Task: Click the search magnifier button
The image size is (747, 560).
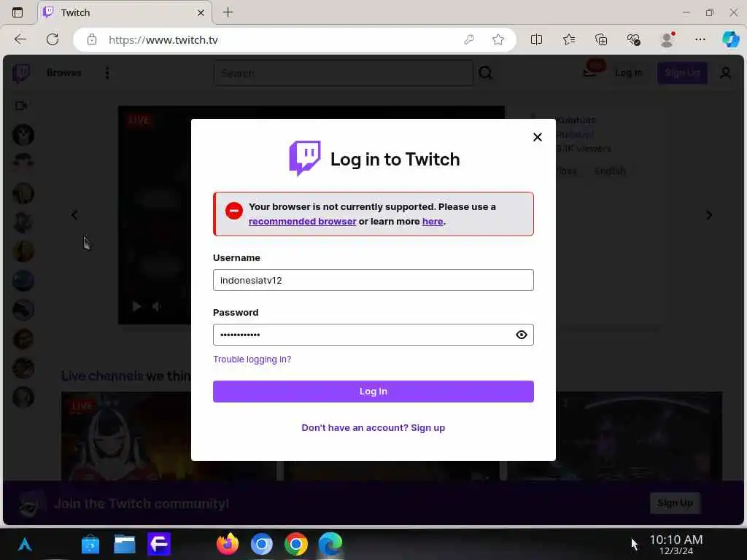Action: pyautogui.click(x=485, y=73)
